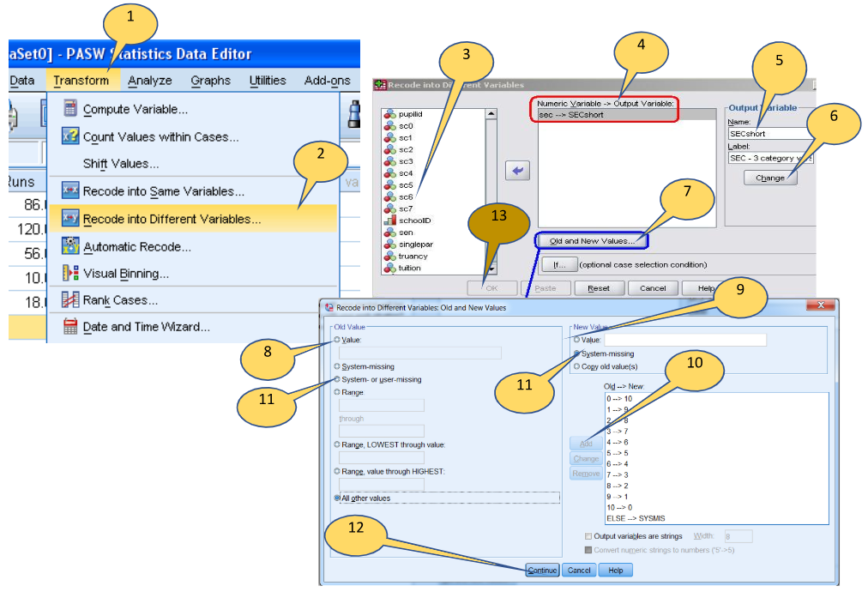Select sc0 variable in the list
The image size is (868, 598).
click(405, 125)
